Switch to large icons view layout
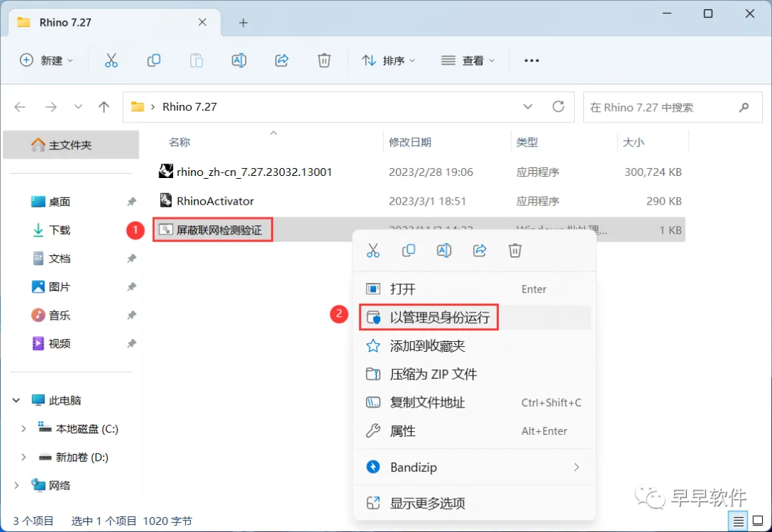 758,521
